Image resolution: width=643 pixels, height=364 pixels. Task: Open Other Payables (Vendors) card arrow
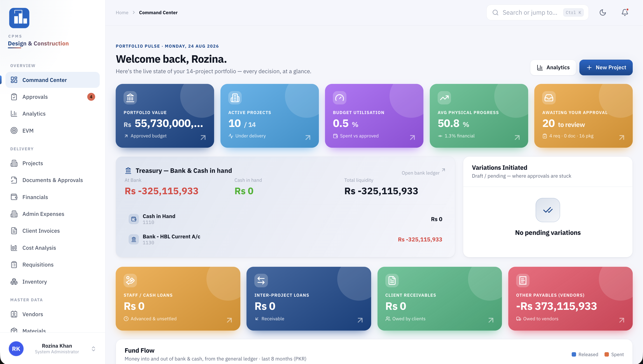[622, 320]
